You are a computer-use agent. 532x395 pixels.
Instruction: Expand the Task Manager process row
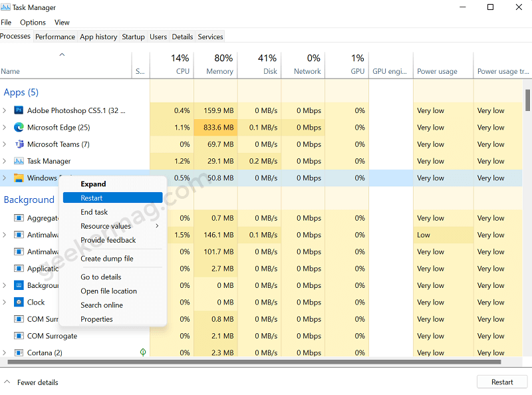pyautogui.click(x=5, y=161)
